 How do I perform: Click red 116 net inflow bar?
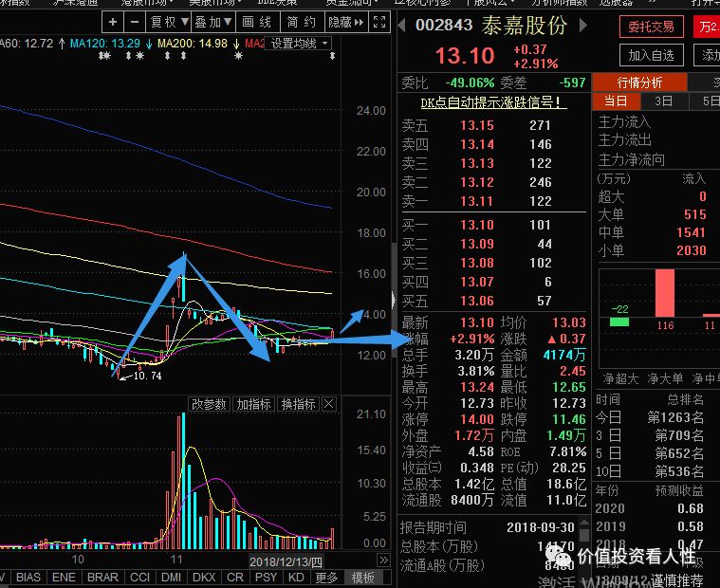[665, 293]
